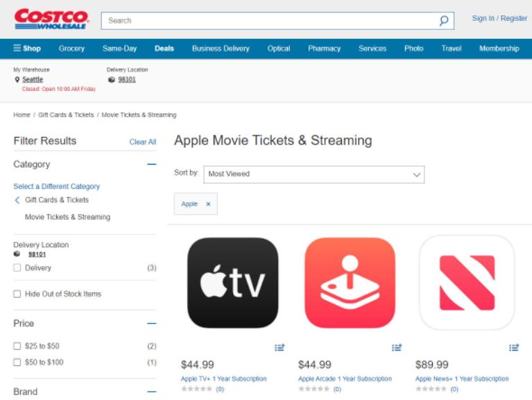Collapse the Category filter section
This screenshot has height=400, width=532.
click(x=152, y=165)
